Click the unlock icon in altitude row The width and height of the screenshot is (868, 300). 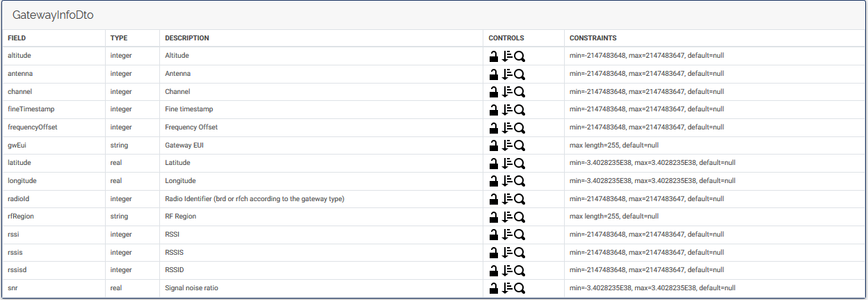(x=494, y=56)
